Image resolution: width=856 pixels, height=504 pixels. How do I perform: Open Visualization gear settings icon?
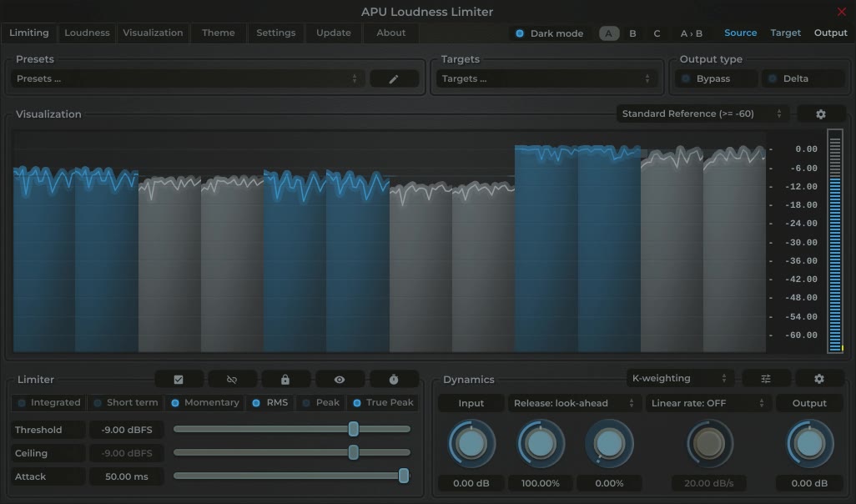[820, 114]
